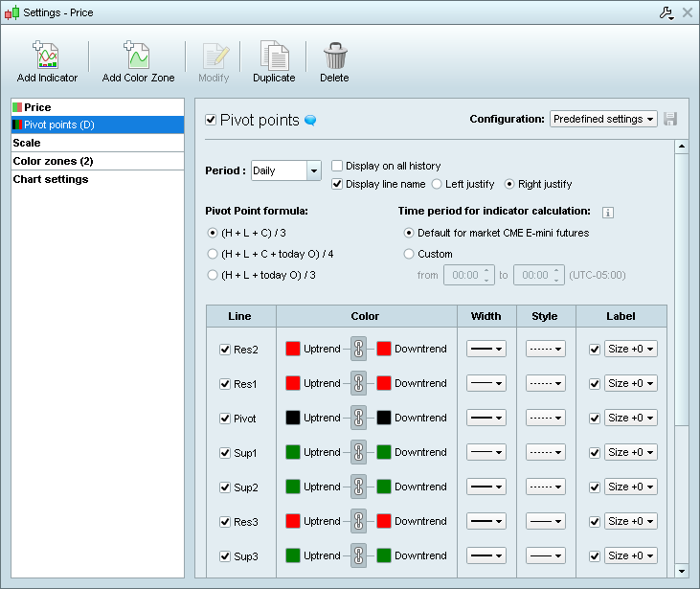The height and width of the screenshot is (589, 700).
Task: Click the Duplicate indicator icon
Action: pyautogui.click(x=274, y=57)
